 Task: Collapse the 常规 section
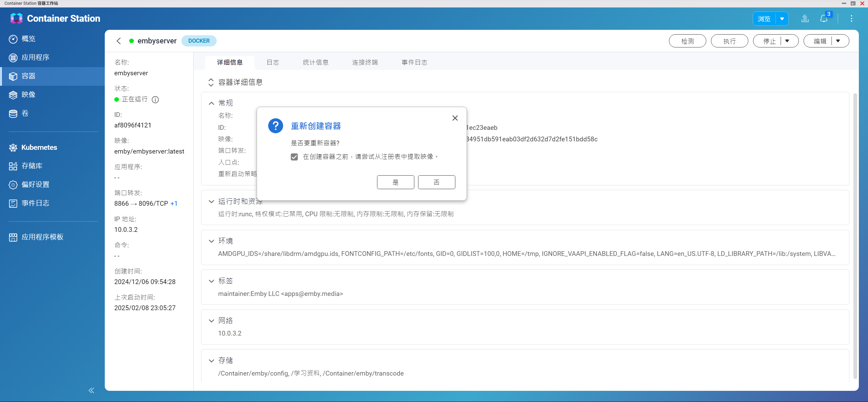212,103
